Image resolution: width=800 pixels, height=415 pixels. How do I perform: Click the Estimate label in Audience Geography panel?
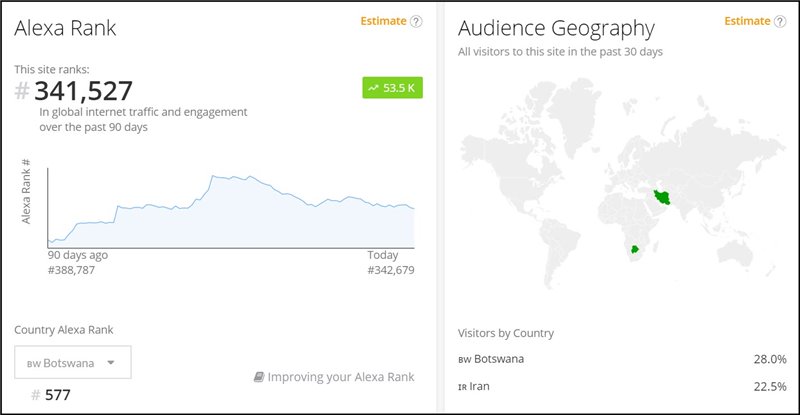click(747, 21)
